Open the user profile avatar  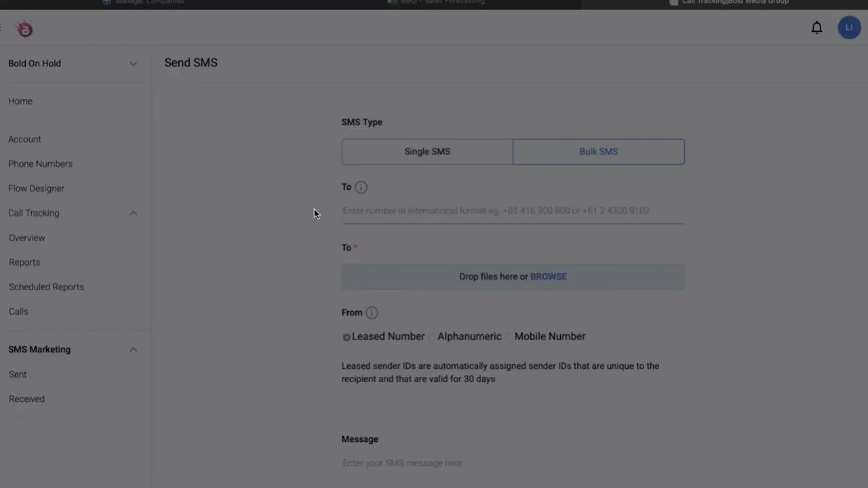click(x=849, y=28)
